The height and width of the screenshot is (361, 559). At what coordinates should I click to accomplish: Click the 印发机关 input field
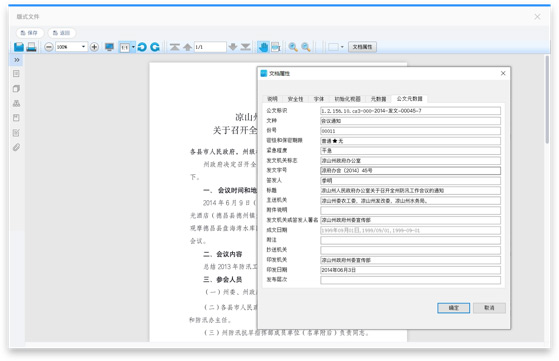[x=410, y=260]
